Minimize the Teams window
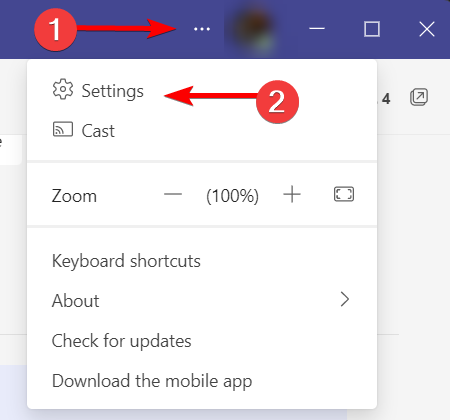Viewport: 450px width, 420px height. 317,29
